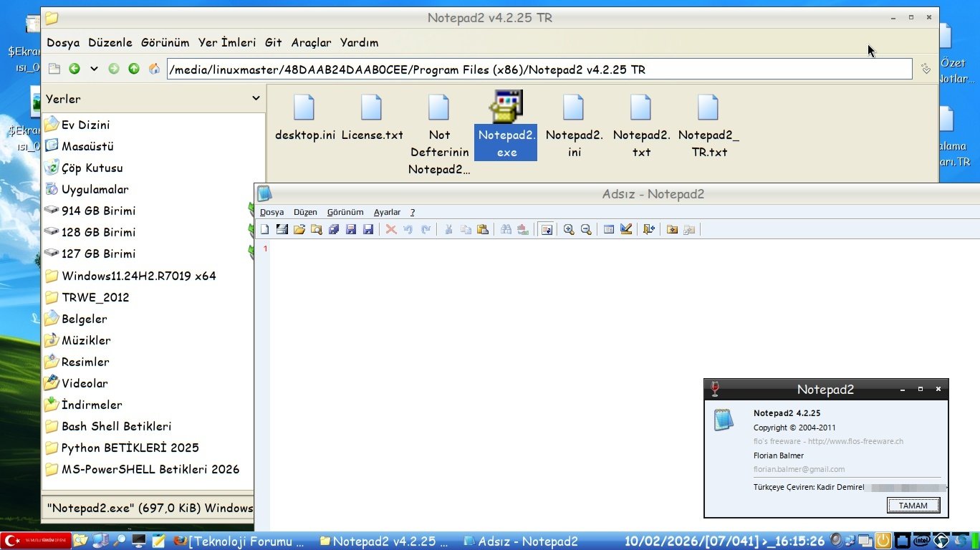Screen dimensions: 980x550
Task: Click the Copy icon in Notepad2 toolbar
Action: click(466, 229)
